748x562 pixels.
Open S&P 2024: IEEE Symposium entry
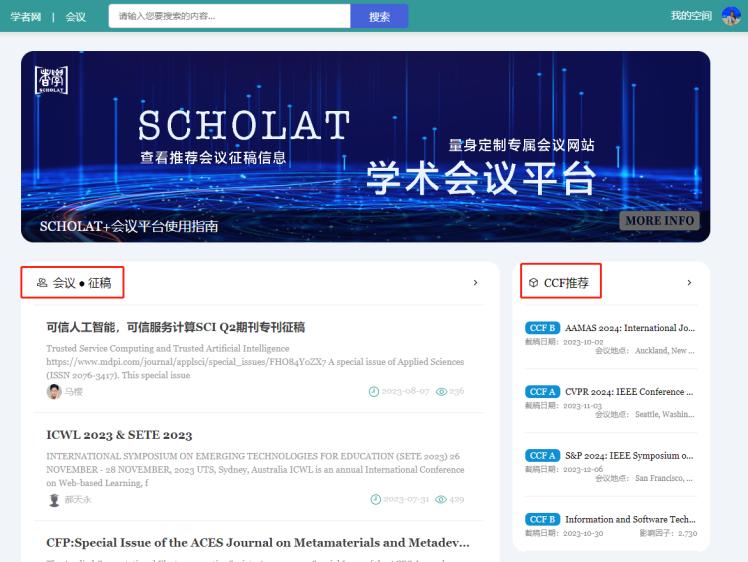coord(629,456)
